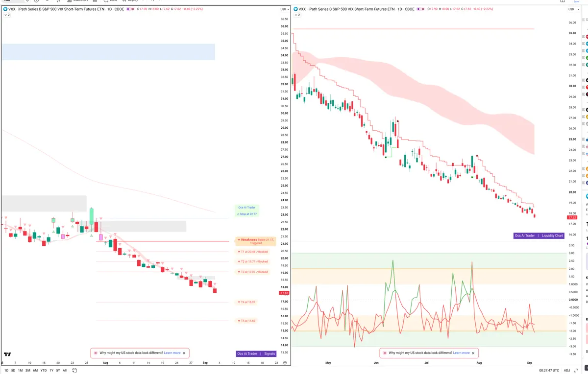Expand the left chart indicator legend
The width and height of the screenshot is (588, 374).
7,15
